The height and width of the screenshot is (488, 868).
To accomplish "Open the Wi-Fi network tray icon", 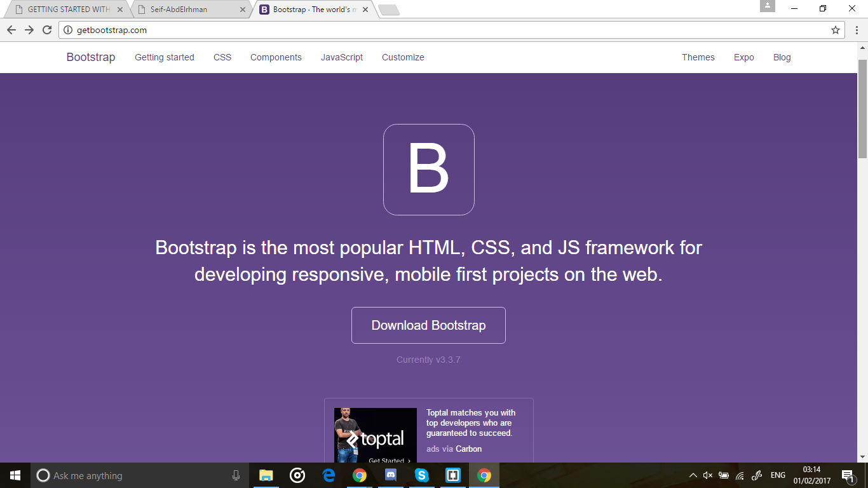I will [x=740, y=475].
